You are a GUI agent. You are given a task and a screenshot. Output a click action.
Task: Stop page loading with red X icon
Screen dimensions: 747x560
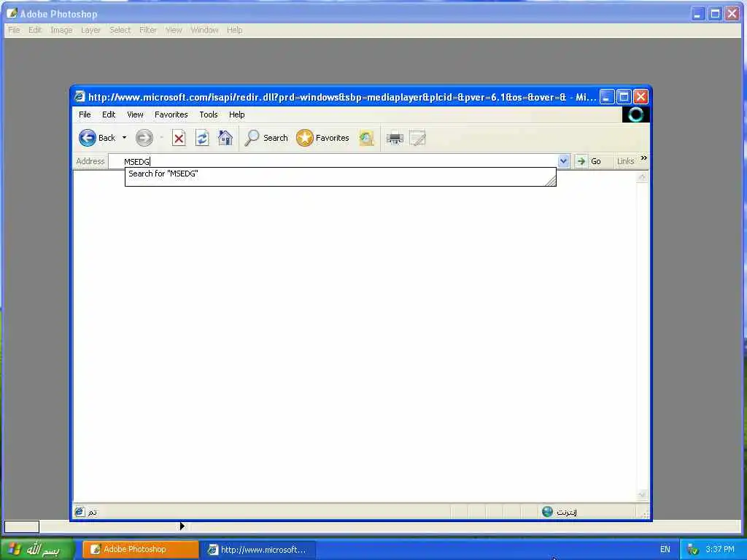click(x=179, y=138)
